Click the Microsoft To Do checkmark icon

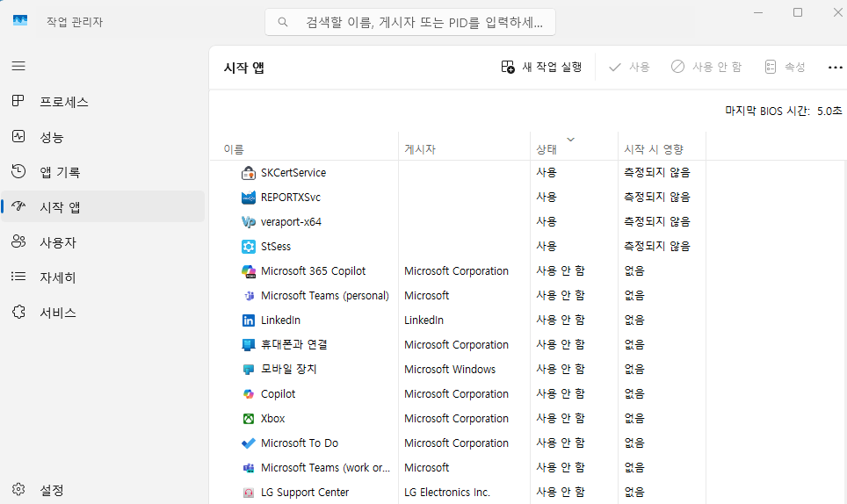tap(249, 443)
